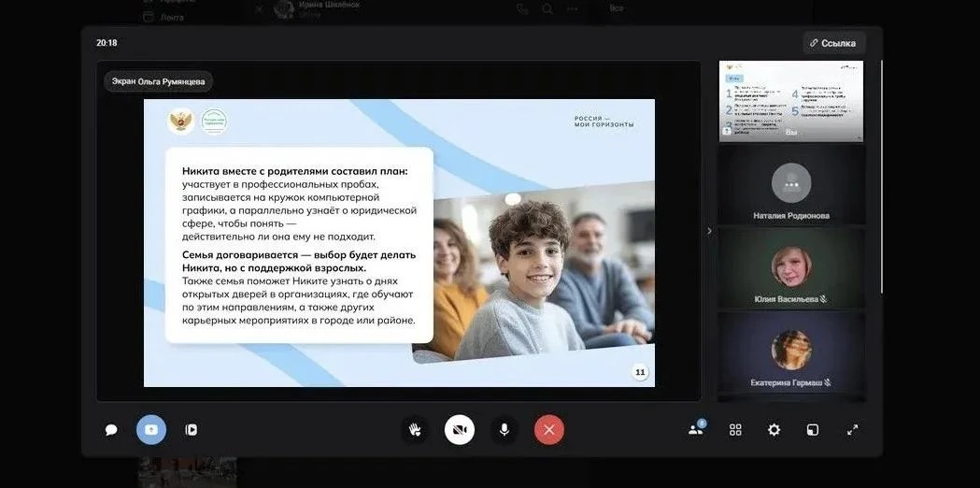This screenshot has width=980, height=488.
Task: Select your own video thumbnail labeled Вы
Action: 791,101
